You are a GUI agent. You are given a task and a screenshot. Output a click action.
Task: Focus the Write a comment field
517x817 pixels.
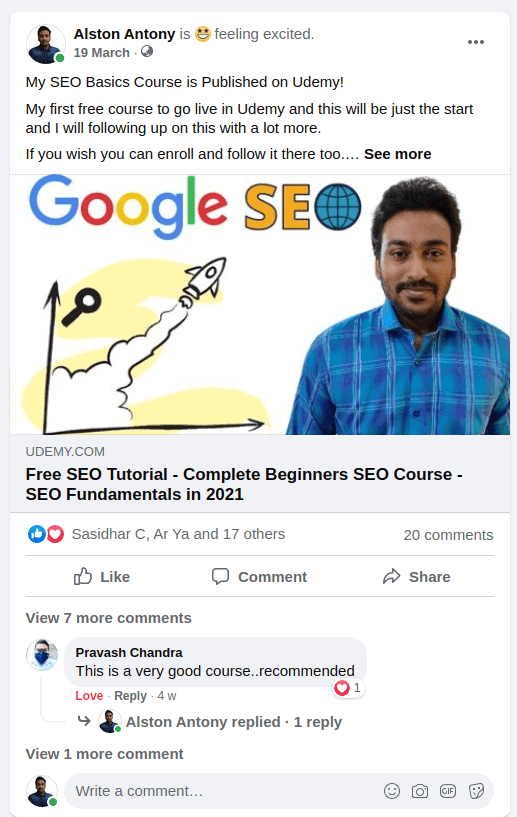[224, 791]
